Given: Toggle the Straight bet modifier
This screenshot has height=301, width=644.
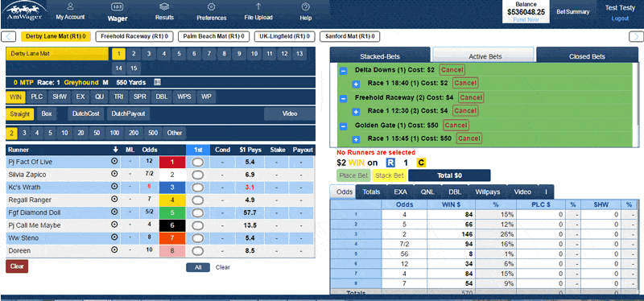Looking at the screenshot, I should [19, 114].
